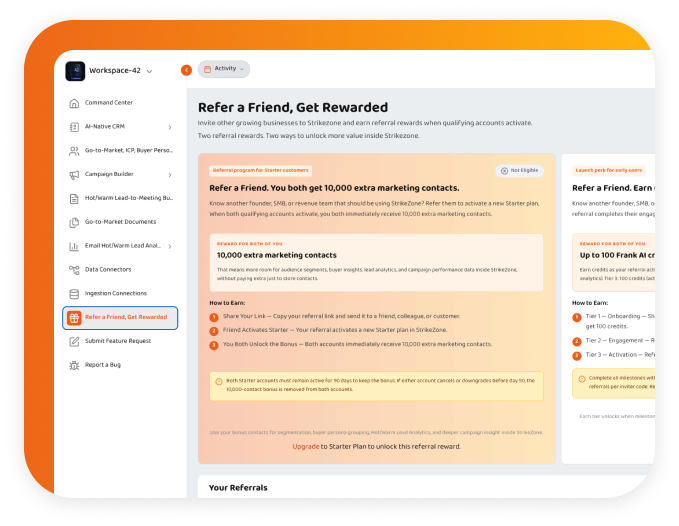Image resolution: width=679 pixels, height=526 pixels.
Task: Click the Submit Feature Request pencil icon
Action: click(74, 341)
